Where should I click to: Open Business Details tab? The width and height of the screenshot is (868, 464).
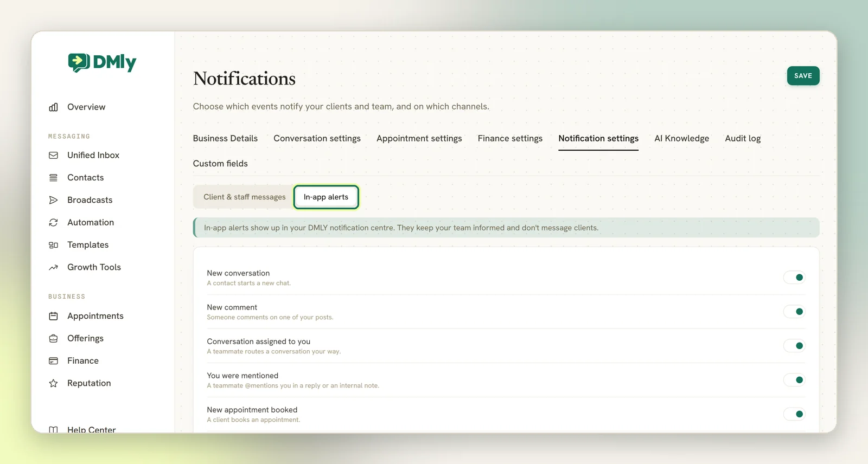[225, 138]
